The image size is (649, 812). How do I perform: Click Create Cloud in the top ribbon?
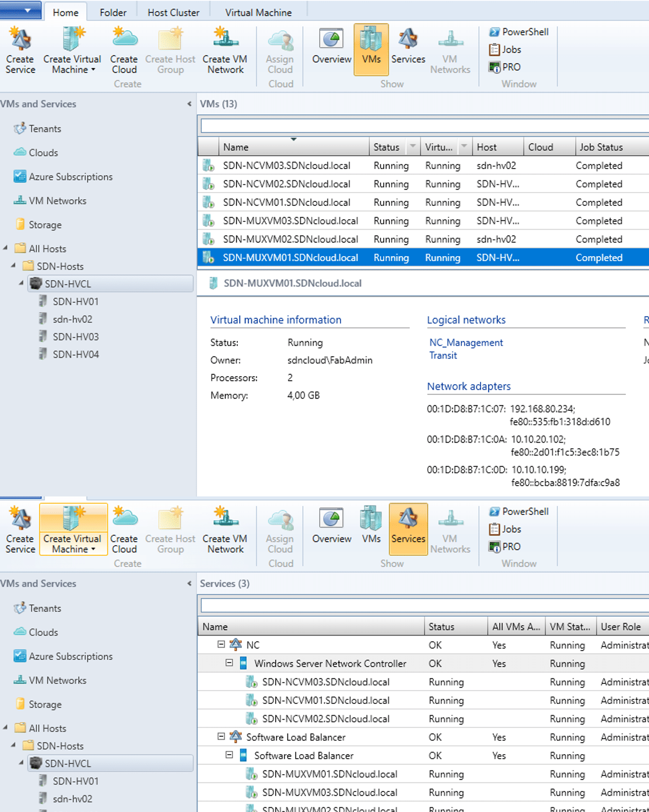coord(124,51)
